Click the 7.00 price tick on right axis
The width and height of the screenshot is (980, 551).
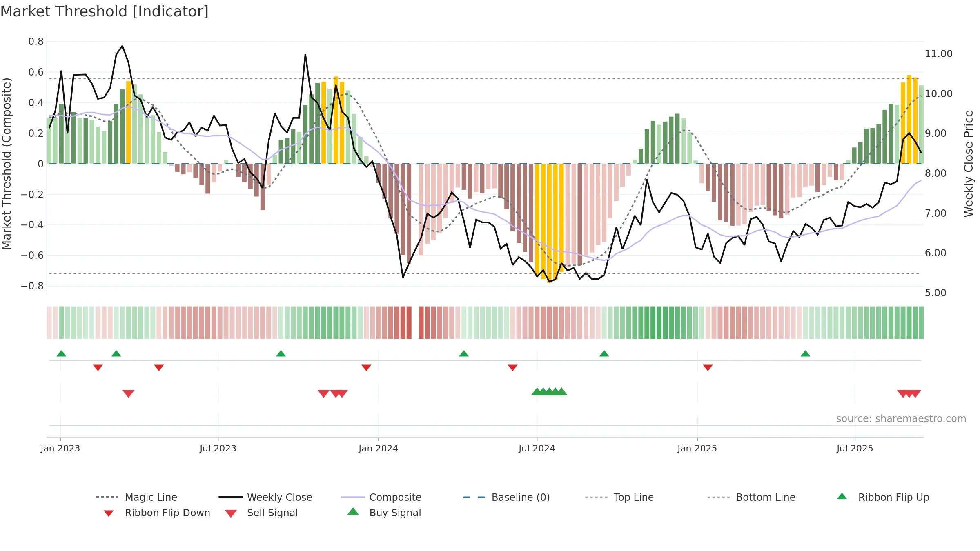click(935, 213)
